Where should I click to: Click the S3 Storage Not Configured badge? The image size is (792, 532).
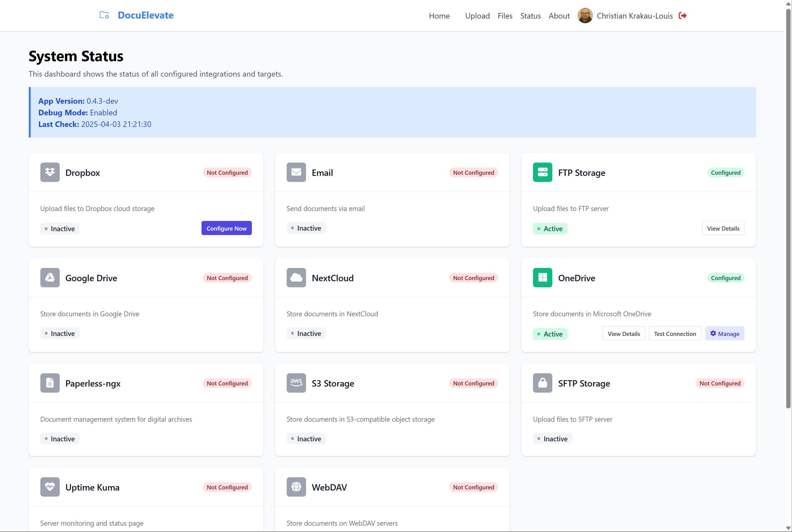474,383
